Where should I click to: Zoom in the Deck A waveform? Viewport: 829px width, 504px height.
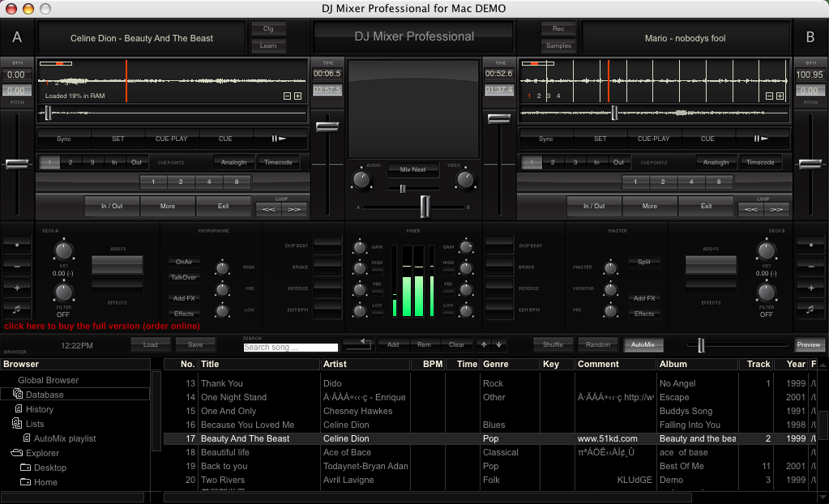[297, 96]
